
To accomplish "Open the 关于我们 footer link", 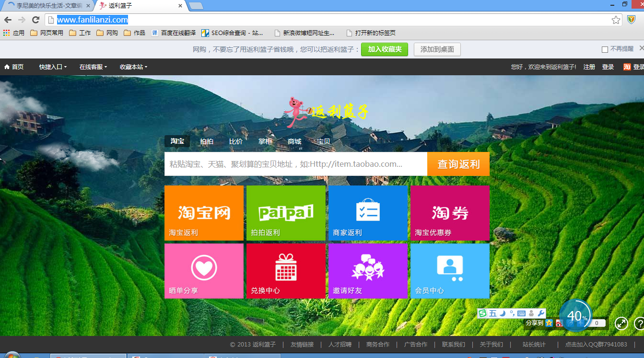I will 492,345.
